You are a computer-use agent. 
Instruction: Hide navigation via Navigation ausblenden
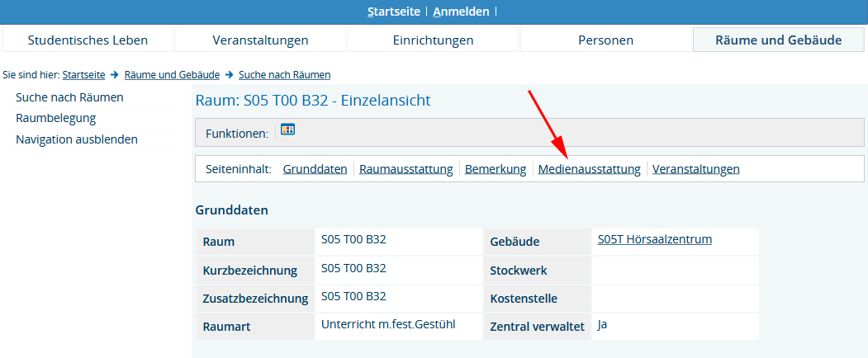[77, 139]
